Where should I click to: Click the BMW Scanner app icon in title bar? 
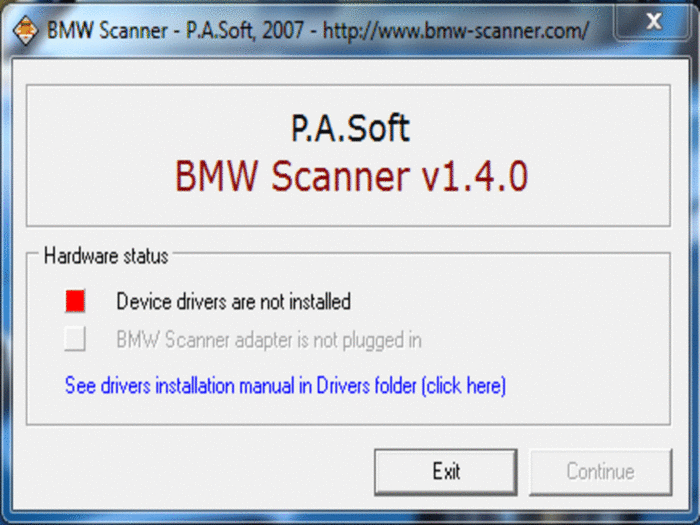(x=25, y=30)
